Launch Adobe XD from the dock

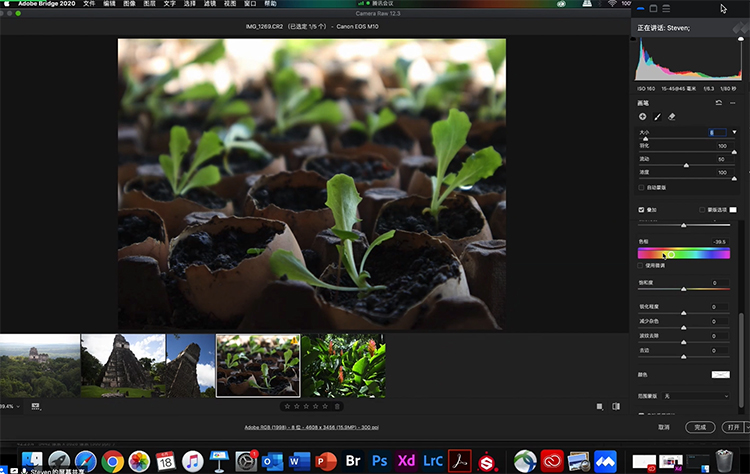[407, 461]
